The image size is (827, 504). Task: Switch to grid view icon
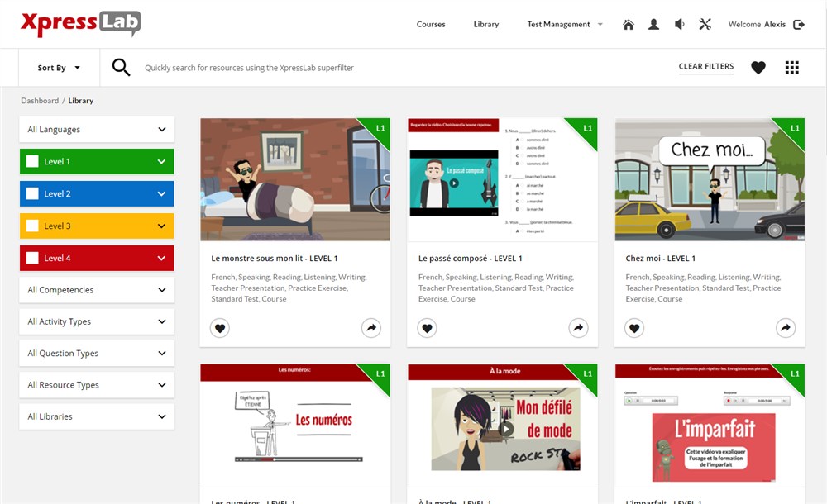click(x=791, y=68)
